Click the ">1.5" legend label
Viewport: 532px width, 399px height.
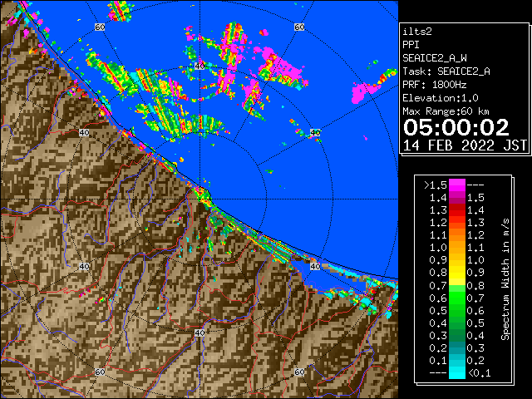coord(436,185)
